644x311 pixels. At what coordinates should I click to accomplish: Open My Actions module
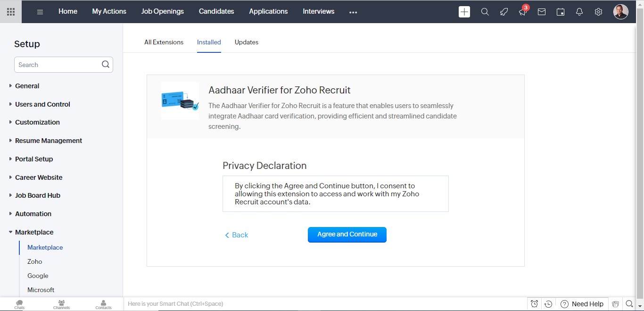[109, 11]
